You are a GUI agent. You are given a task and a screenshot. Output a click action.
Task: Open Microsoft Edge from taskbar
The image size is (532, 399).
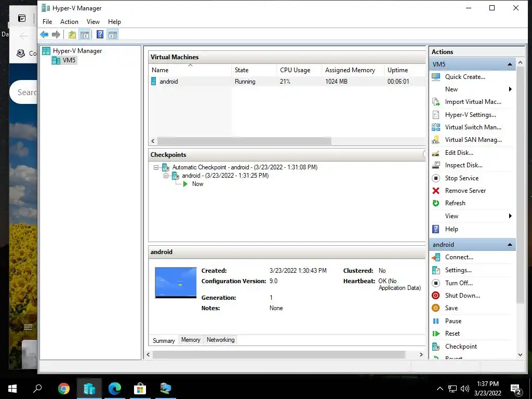click(x=115, y=389)
